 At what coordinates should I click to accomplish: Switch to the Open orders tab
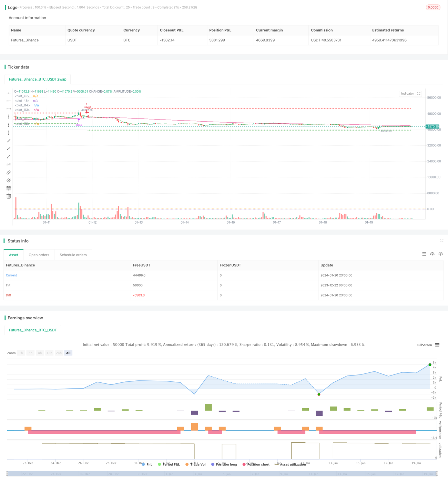point(39,255)
